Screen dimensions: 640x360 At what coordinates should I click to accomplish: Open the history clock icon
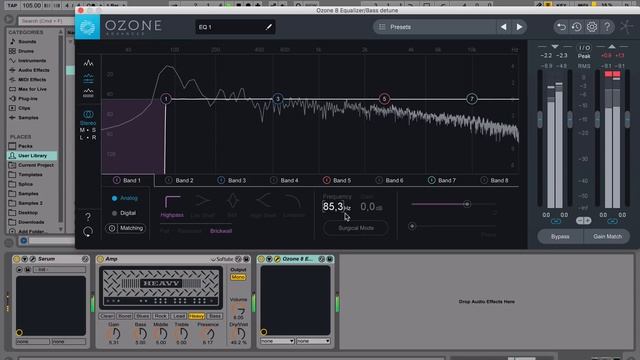576,27
